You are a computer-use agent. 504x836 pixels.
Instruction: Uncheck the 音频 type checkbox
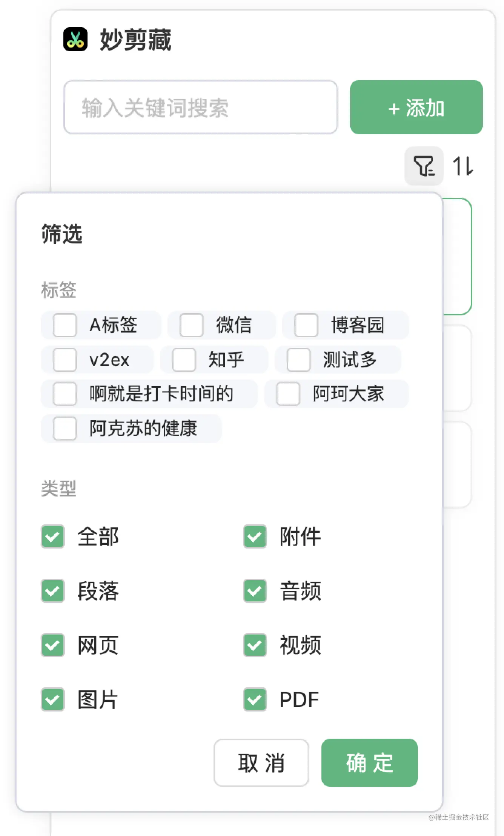point(255,591)
